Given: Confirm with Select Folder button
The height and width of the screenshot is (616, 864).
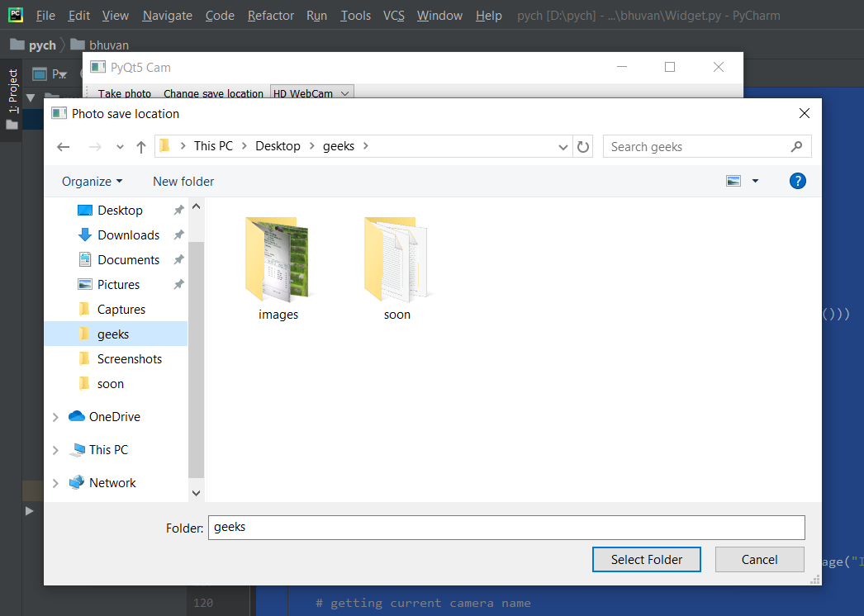Looking at the screenshot, I should (x=646, y=560).
